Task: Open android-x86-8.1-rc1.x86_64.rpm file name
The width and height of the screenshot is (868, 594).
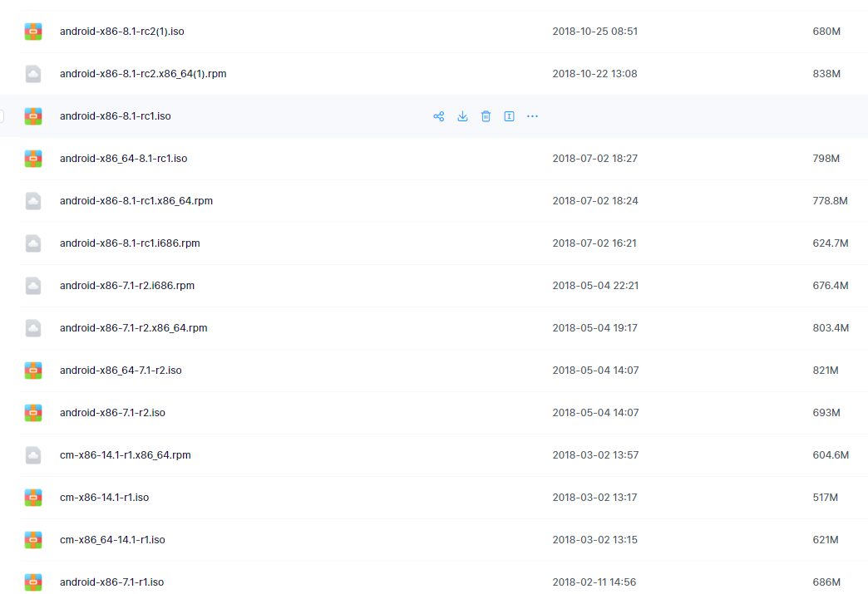Action: click(x=136, y=201)
